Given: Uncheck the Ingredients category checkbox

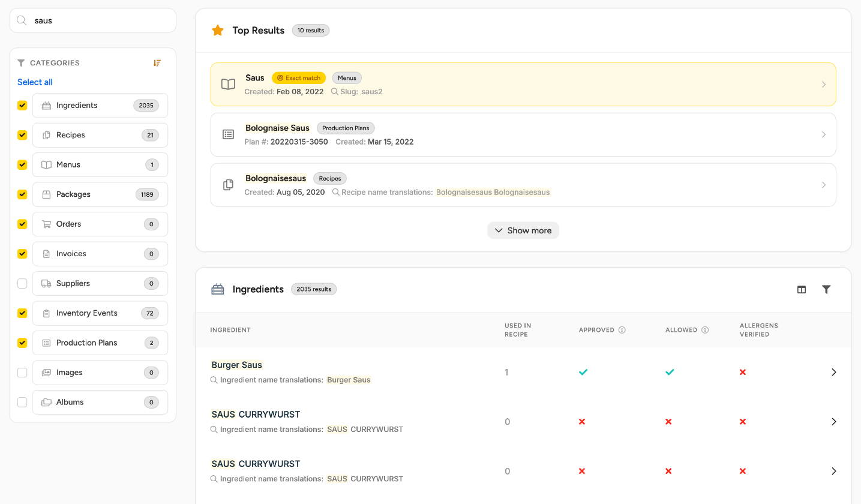Looking at the screenshot, I should [22, 105].
